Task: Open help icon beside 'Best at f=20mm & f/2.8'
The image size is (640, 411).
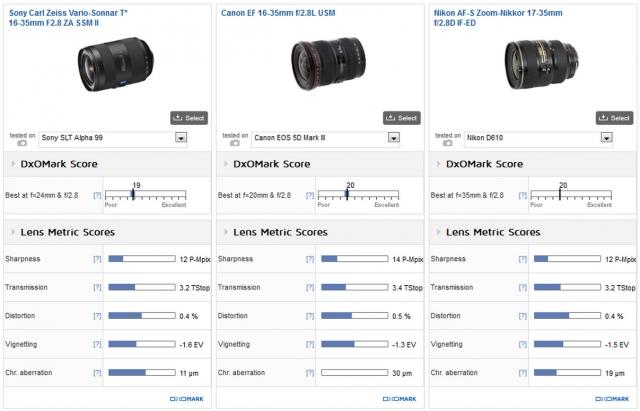Action: [310, 196]
